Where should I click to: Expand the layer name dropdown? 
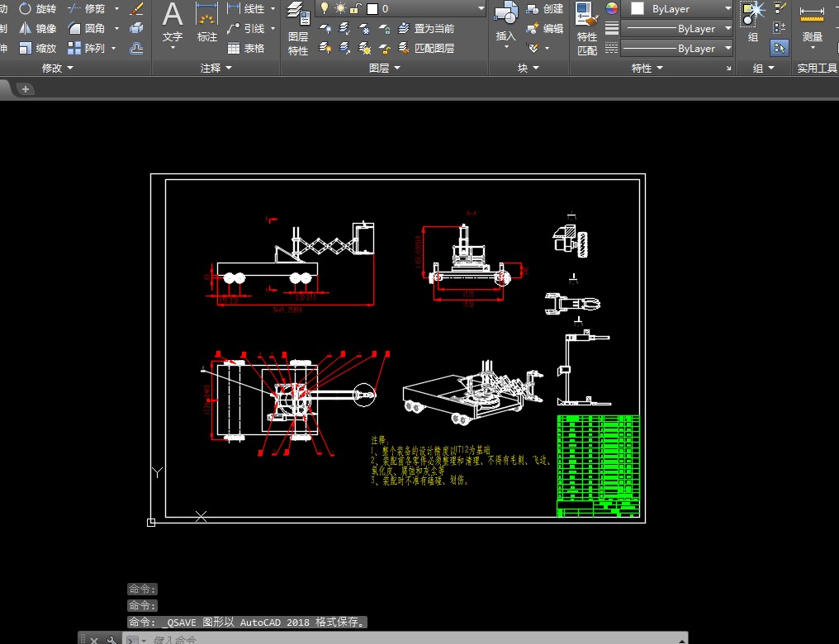tap(481, 8)
